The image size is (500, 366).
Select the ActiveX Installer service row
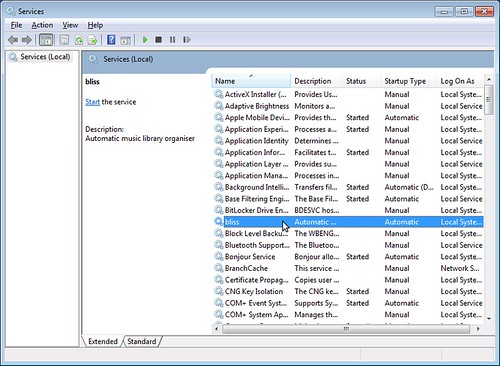pos(348,94)
